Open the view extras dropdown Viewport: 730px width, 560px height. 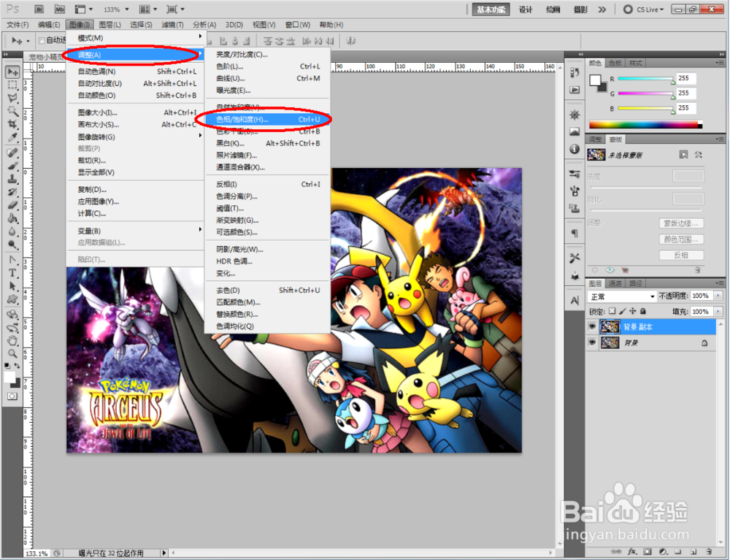(x=84, y=9)
